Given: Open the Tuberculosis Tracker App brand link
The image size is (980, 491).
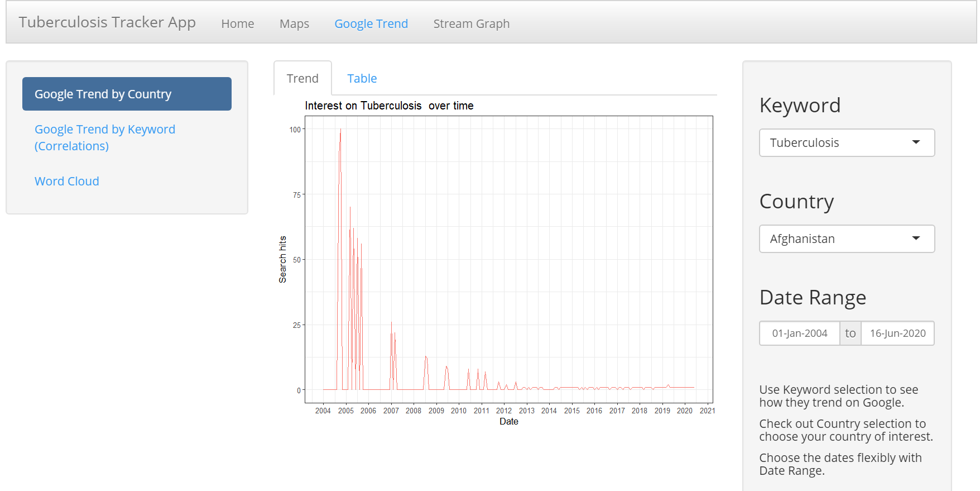Looking at the screenshot, I should tap(107, 22).
